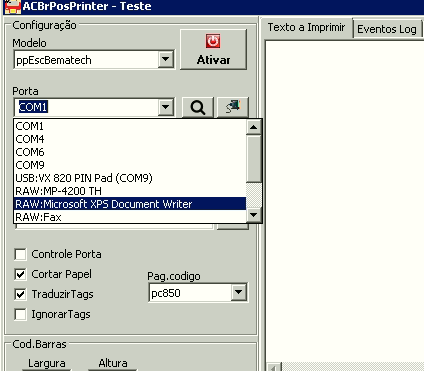
Task: Open the Pag.codigo pc850 dropdown
Action: click(x=239, y=293)
